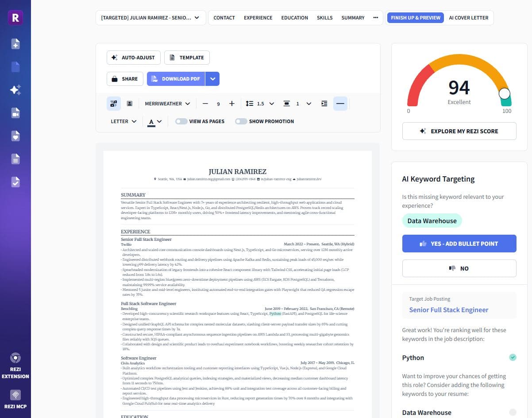Click the Share button

pos(125,79)
